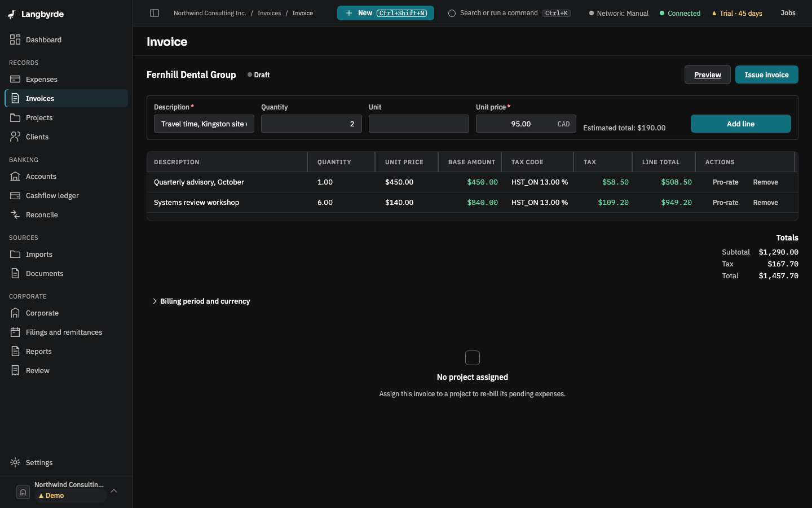Click the Settings gear icon

point(15,462)
